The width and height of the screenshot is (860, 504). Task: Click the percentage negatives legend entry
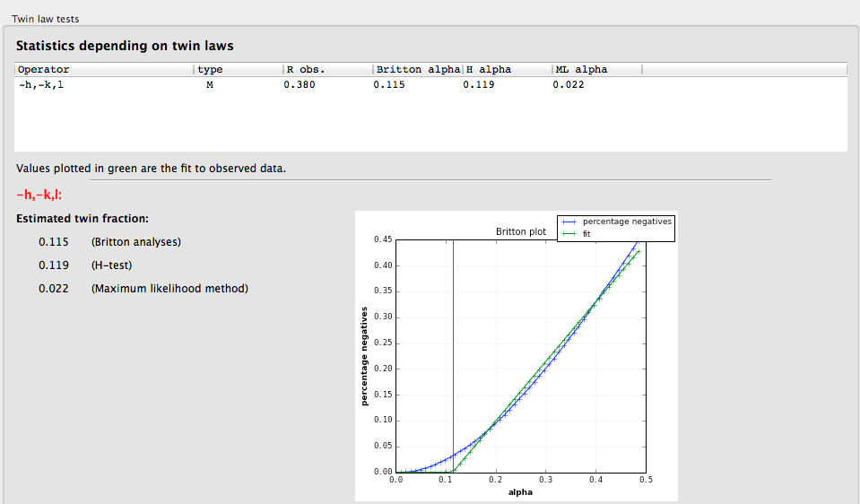point(626,221)
